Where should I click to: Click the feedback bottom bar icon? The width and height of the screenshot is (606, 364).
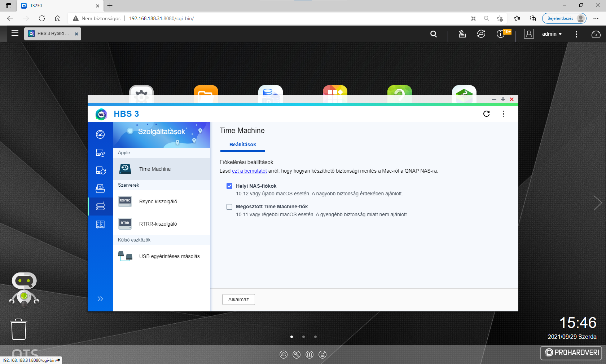322,355
